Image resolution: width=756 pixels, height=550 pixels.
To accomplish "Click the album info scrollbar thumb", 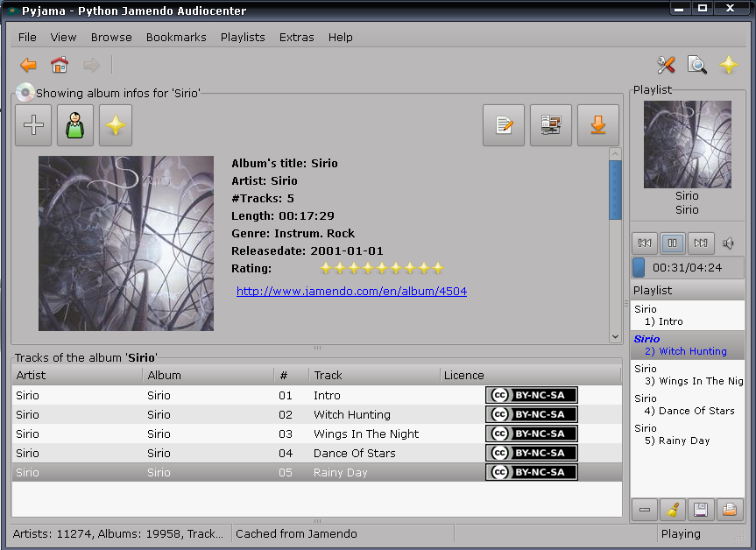I will coord(615,190).
